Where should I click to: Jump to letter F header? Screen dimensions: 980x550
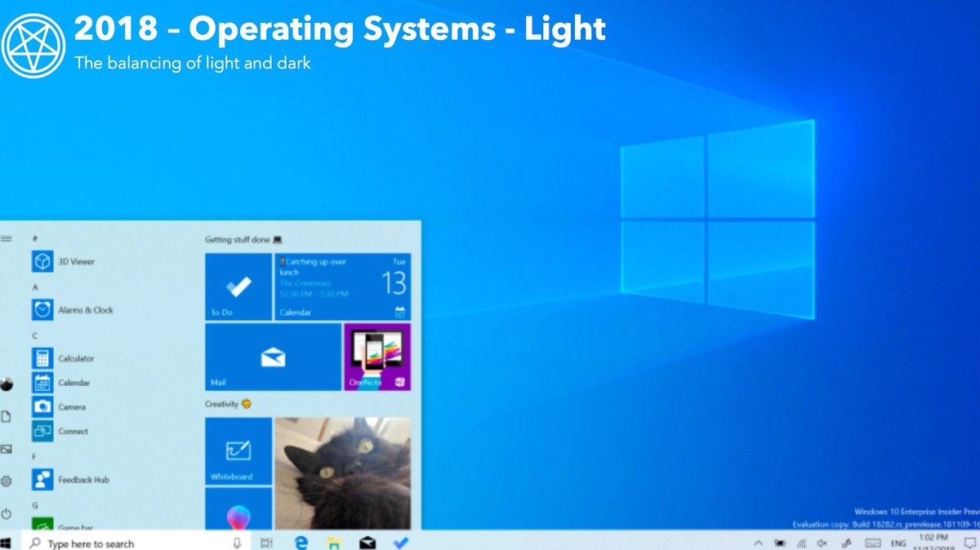(x=34, y=457)
